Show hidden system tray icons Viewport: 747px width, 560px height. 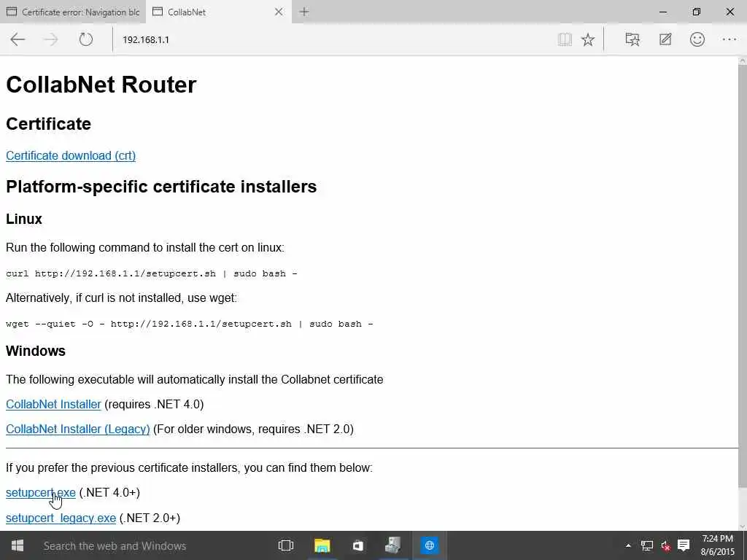pos(628,545)
